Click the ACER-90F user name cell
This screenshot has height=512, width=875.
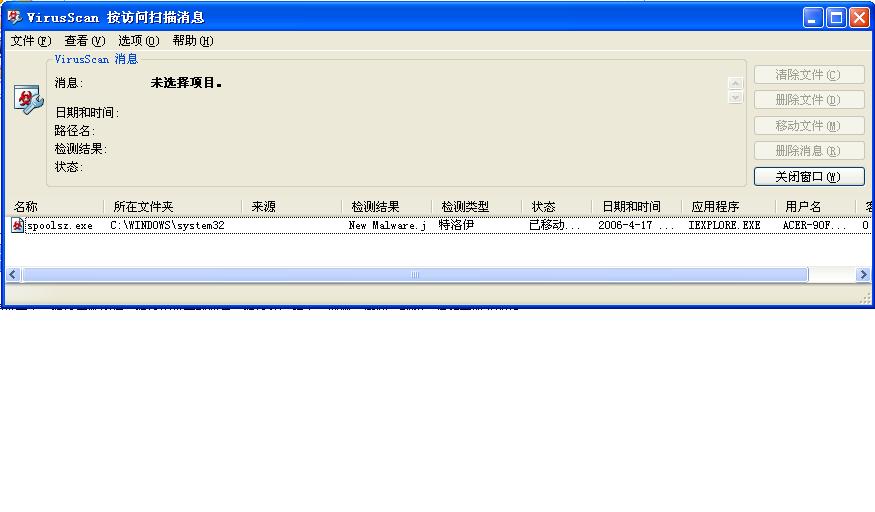(x=814, y=225)
